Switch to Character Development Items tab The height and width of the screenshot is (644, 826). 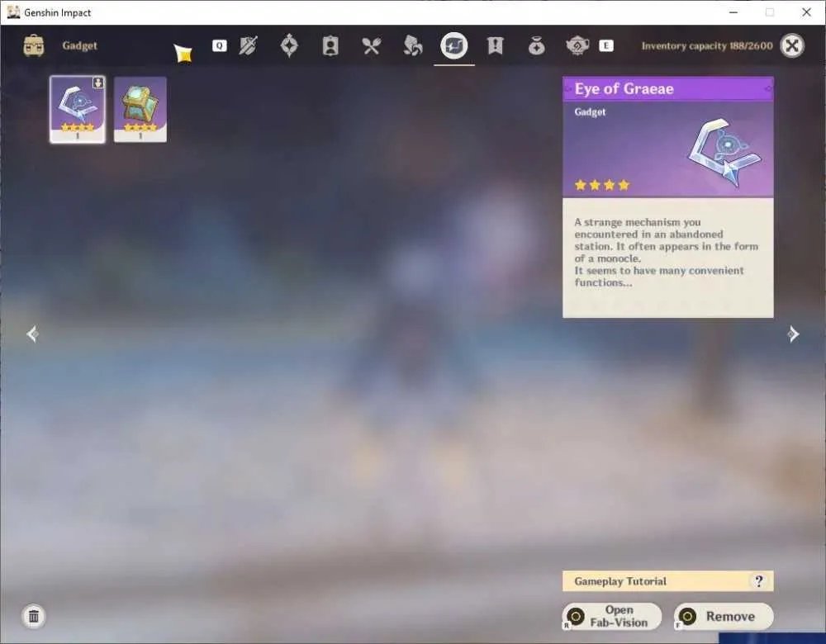pyautogui.click(x=330, y=45)
